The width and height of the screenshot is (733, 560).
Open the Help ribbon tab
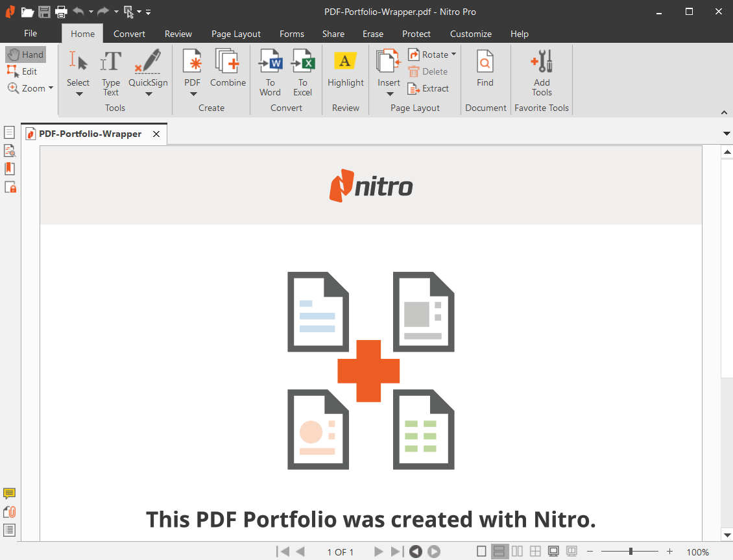point(519,34)
